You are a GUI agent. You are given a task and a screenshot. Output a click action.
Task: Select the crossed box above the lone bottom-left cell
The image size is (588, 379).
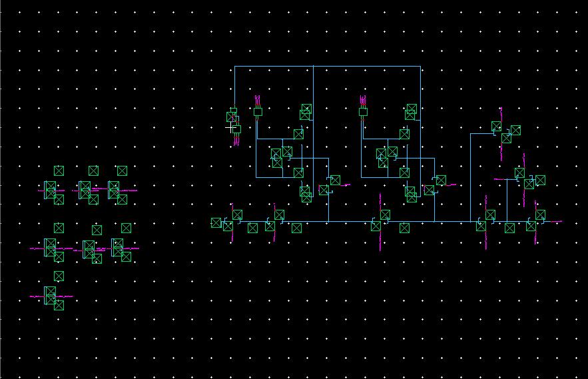click(59, 276)
